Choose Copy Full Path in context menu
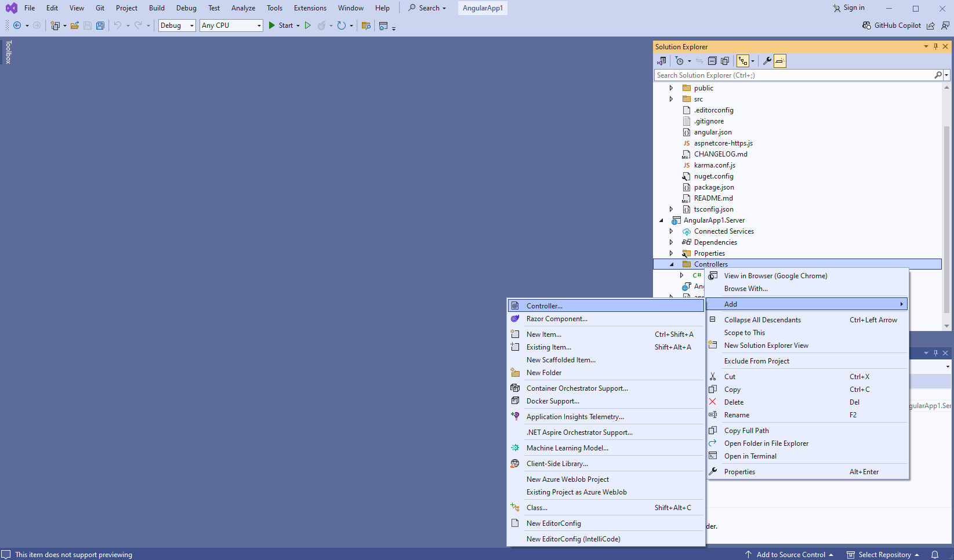Viewport: 954px width, 560px height. point(807,431)
